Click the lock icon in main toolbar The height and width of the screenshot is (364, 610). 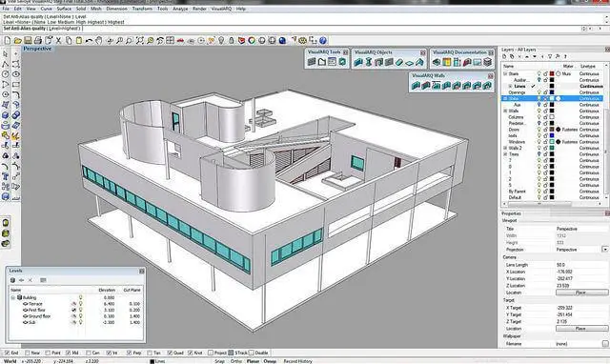pos(231,40)
